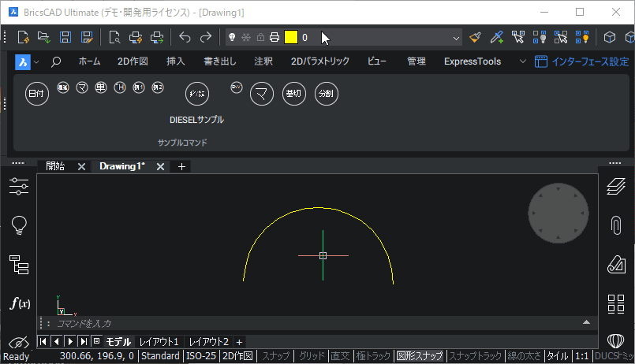Click the lightbulb Tips panel icon
The image size is (635, 364).
(19, 226)
